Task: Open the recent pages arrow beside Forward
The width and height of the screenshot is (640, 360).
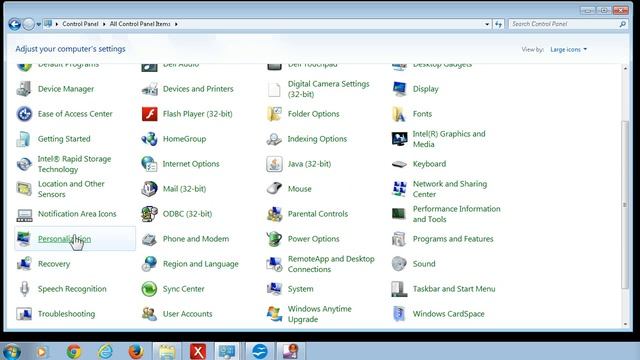Action: tap(39, 24)
